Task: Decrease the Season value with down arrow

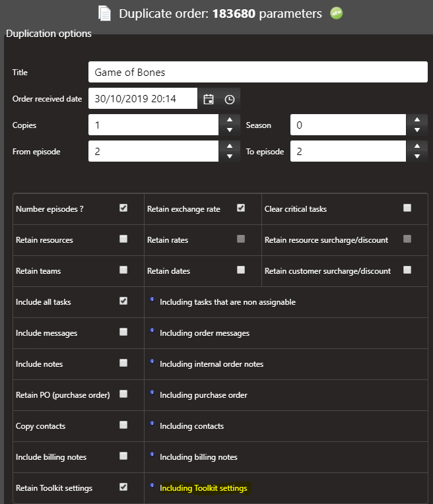Action: tap(416, 130)
